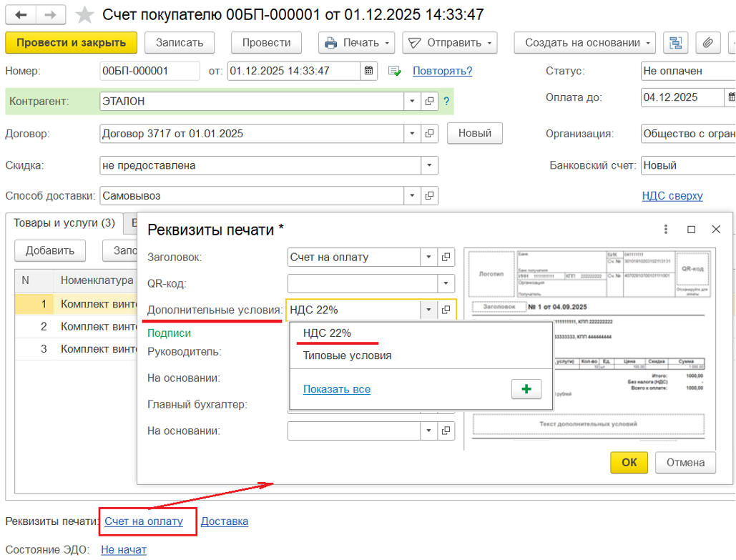Click green plus button in dropdown list
This screenshot has height=560, width=736.
coord(526,389)
